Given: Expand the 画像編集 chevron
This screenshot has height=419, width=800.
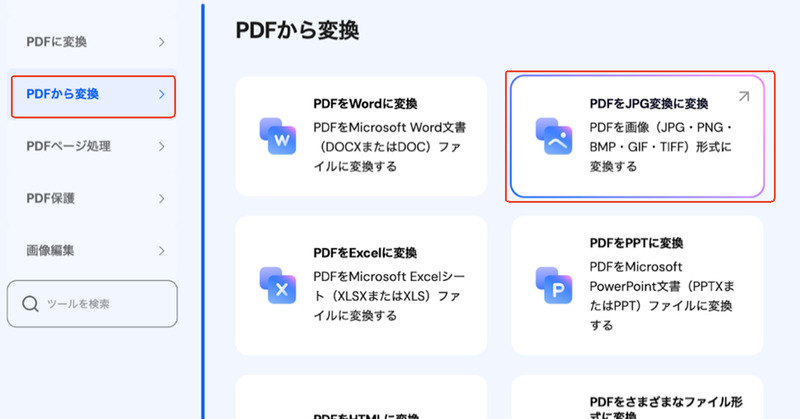Looking at the screenshot, I should click(x=161, y=250).
